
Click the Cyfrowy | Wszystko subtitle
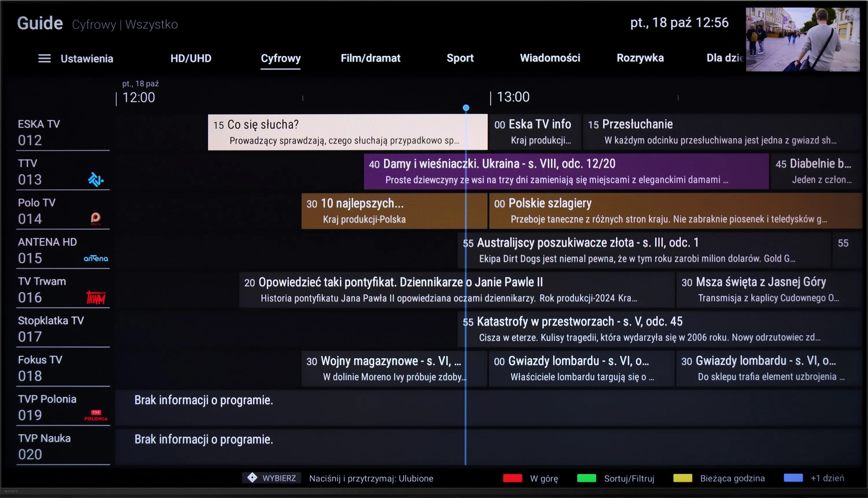pos(125,25)
